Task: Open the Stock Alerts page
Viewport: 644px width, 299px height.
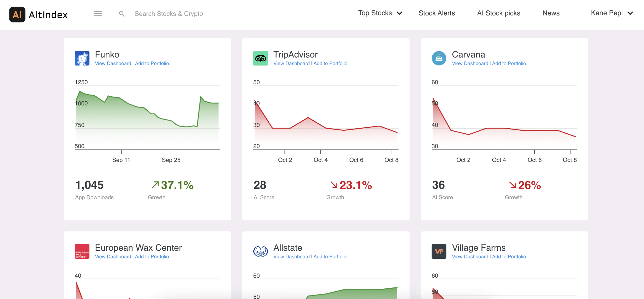Action: coord(437,13)
